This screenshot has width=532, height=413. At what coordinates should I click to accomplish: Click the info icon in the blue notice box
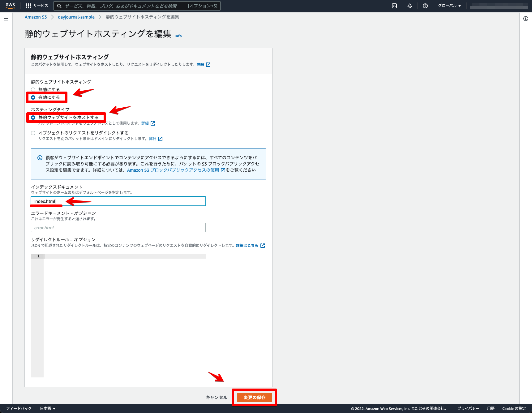pyautogui.click(x=40, y=158)
